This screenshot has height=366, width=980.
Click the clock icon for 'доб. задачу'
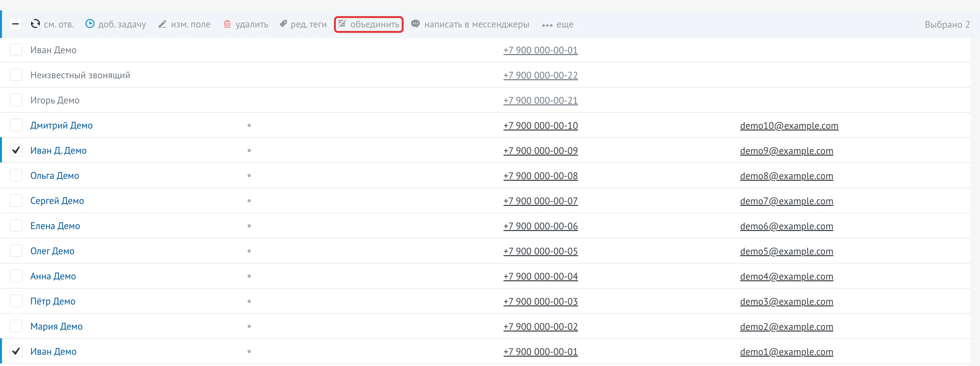click(90, 24)
